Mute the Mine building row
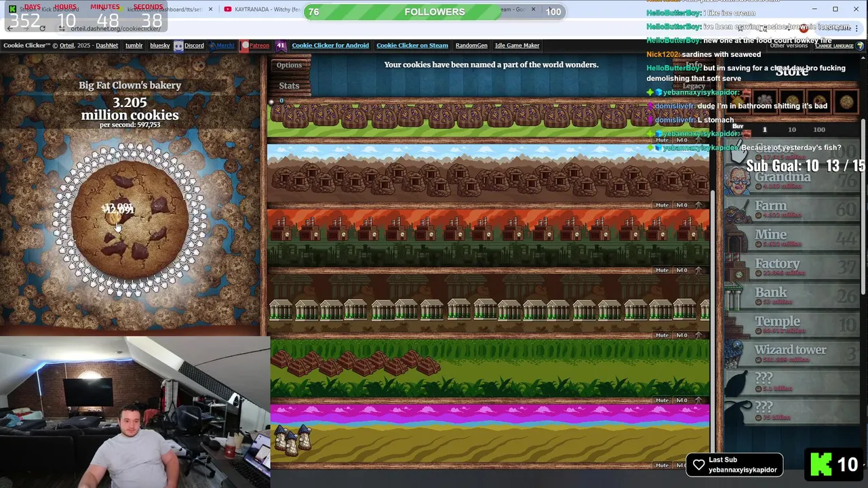This screenshot has width=868, height=488. [x=662, y=205]
